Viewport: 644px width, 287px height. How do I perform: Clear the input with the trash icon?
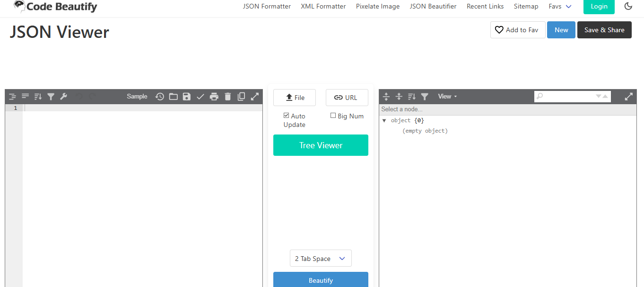tap(227, 97)
